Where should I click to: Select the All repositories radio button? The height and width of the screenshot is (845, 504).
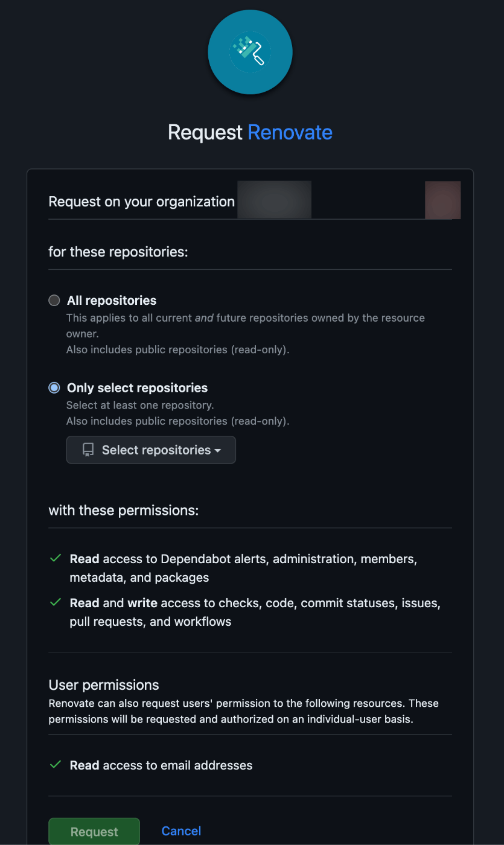tap(54, 301)
